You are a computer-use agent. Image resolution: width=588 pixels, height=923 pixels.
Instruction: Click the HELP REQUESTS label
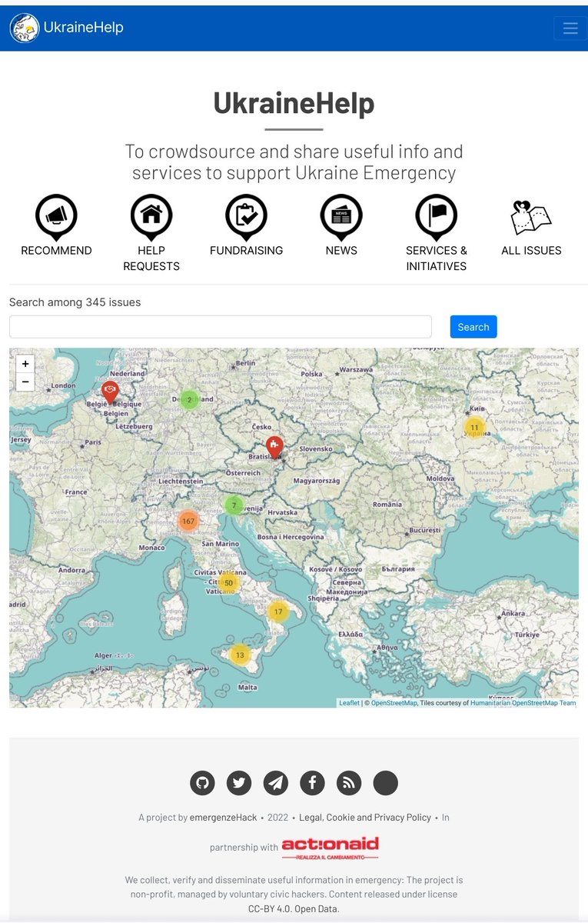coord(151,258)
